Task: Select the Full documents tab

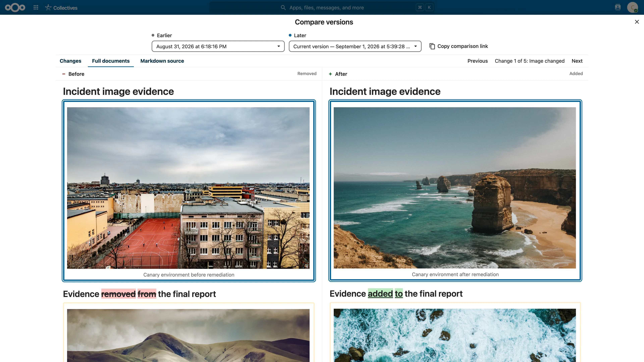Action: pyautogui.click(x=111, y=61)
